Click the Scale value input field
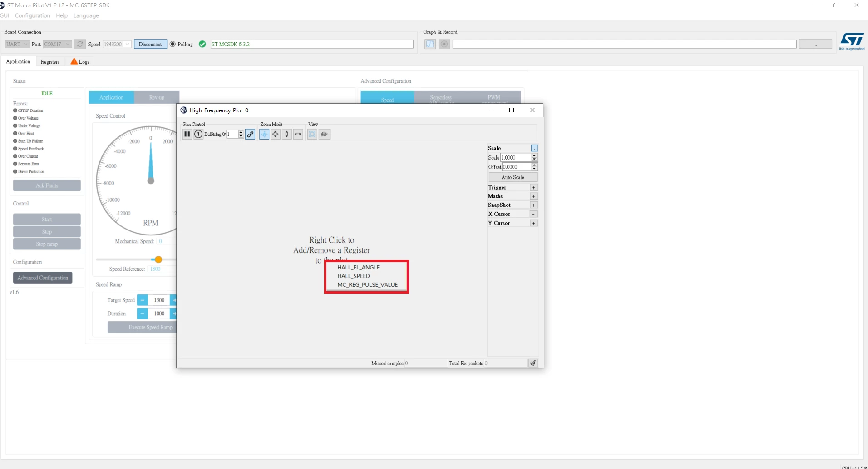868x469 pixels. click(516, 157)
